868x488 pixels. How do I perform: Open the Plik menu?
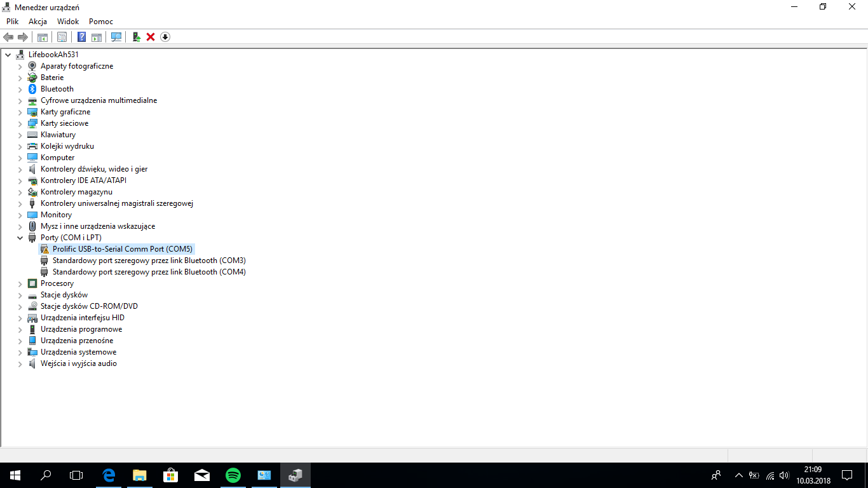pyautogui.click(x=13, y=22)
